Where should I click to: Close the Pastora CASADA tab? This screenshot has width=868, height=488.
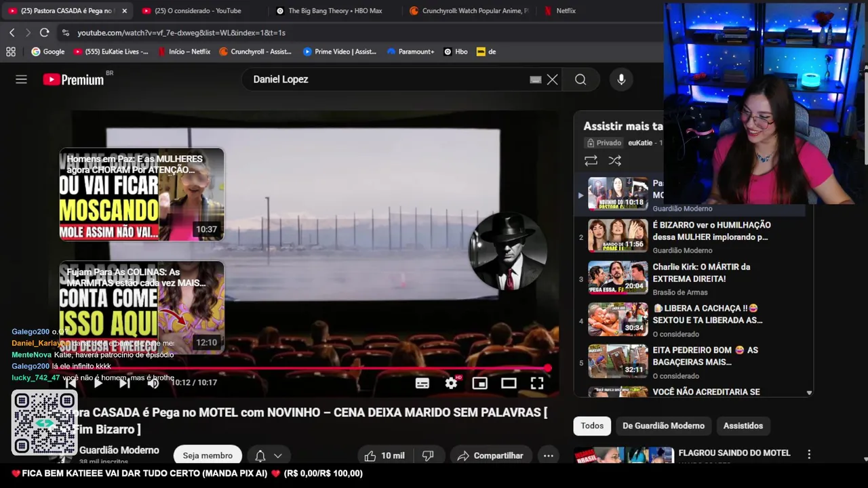124,11
